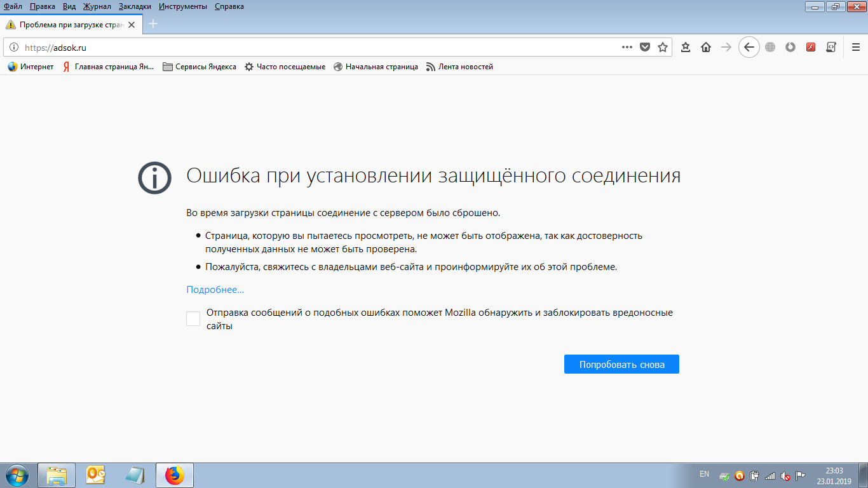Screen dimensions: 868x488
Task: Click the red Flash extension icon
Action: pos(810,47)
